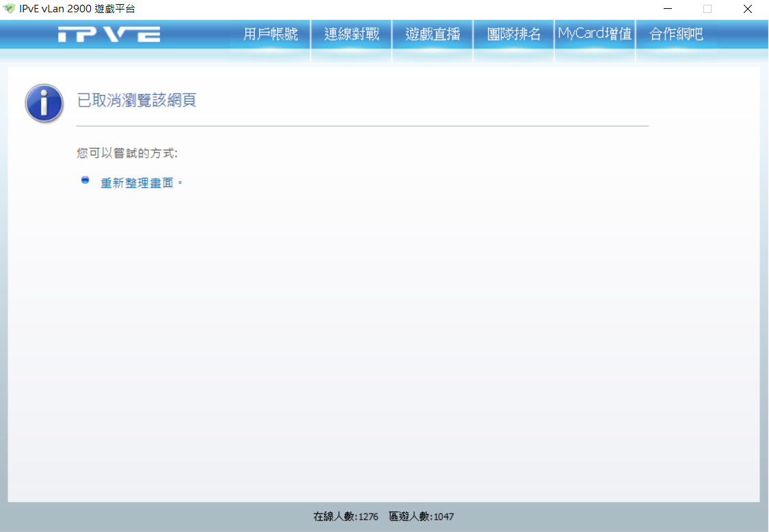Switch to the 連線對戰 tab
769x532 pixels.
(x=351, y=34)
